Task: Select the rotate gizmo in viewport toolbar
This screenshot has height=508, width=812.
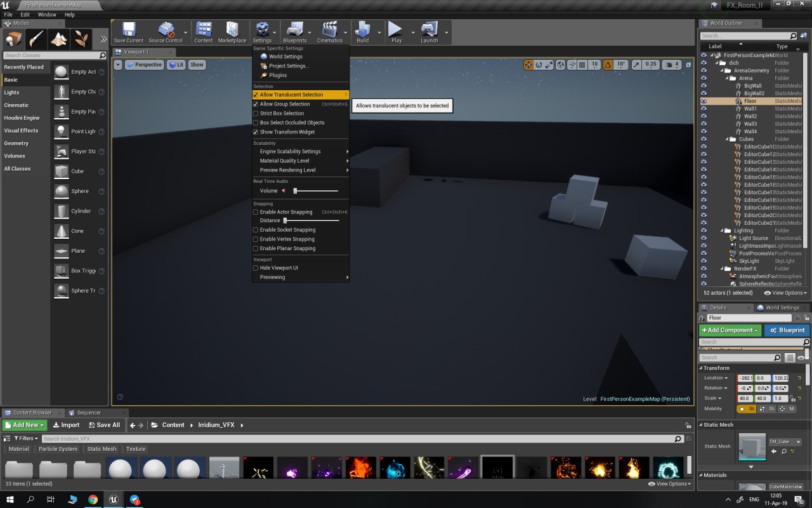Action: click(x=539, y=65)
